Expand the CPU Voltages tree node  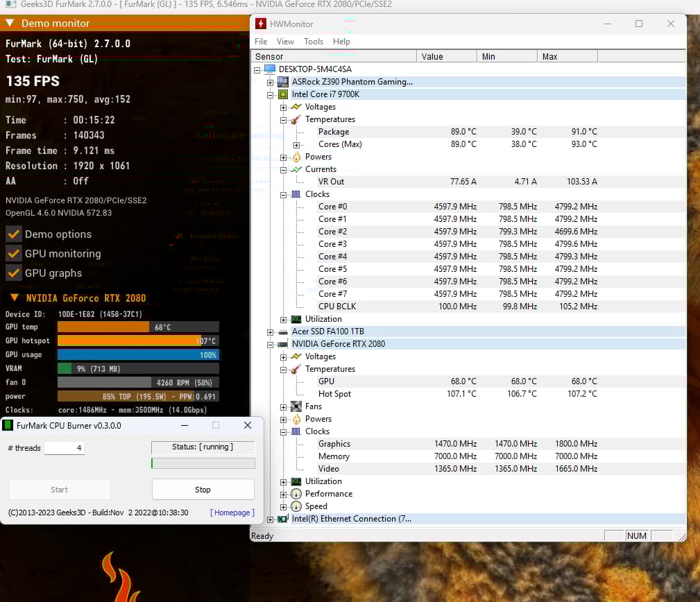pos(283,108)
